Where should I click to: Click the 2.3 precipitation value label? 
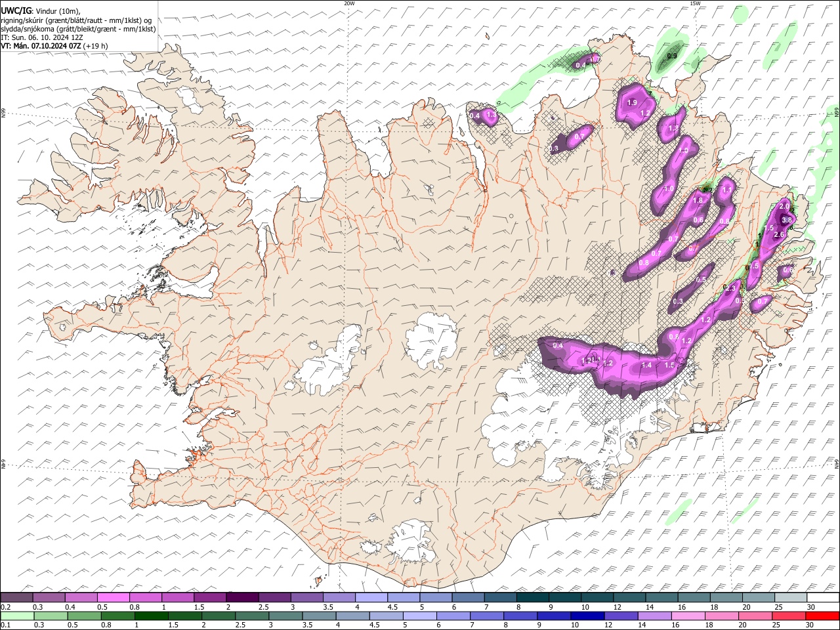click(730, 288)
